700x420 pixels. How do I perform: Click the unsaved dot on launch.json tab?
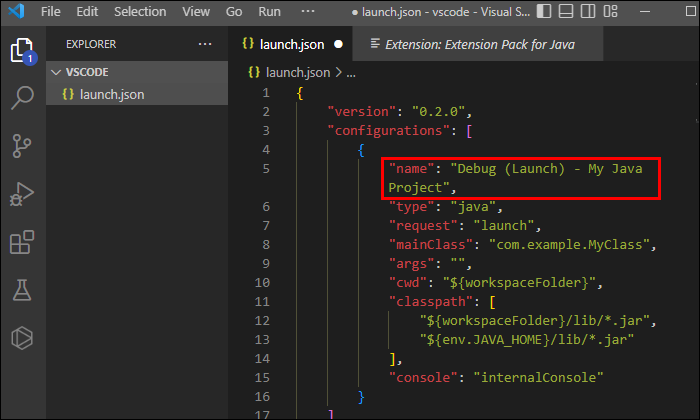tap(338, 45)
